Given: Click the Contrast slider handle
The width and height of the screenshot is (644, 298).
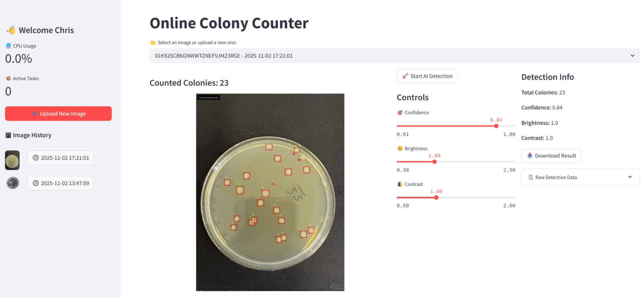Looking at the screenshot, I should pos(436,197).
